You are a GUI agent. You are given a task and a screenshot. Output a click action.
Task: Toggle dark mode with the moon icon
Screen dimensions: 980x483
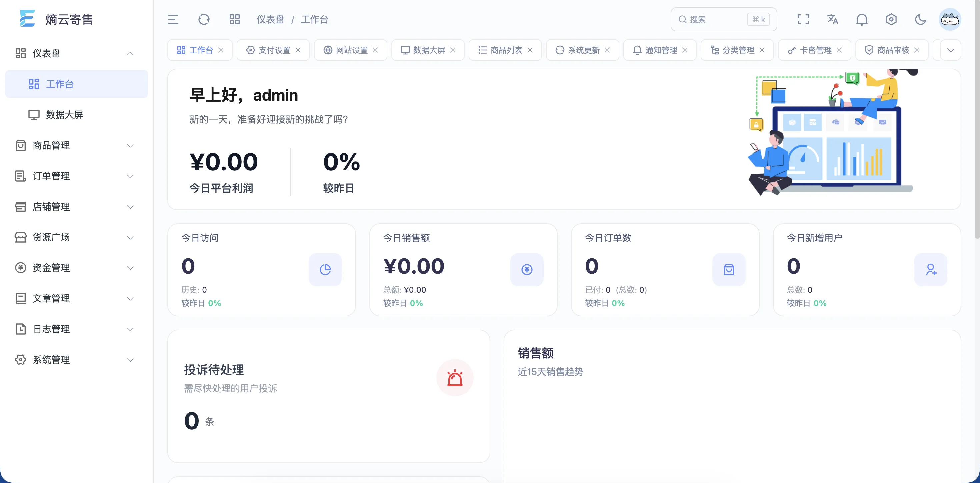[x=920, y=19]
